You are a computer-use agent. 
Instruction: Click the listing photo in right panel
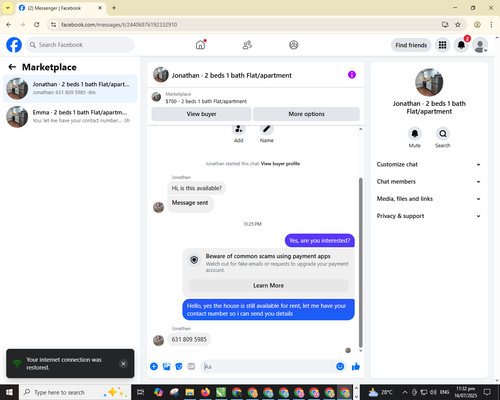[429, 82]
